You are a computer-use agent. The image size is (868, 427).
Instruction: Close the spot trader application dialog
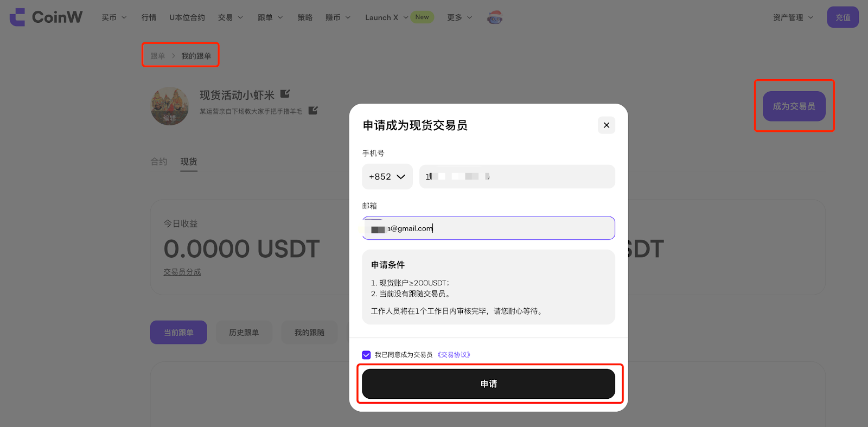pyautogui.click(x=606, y=125)
